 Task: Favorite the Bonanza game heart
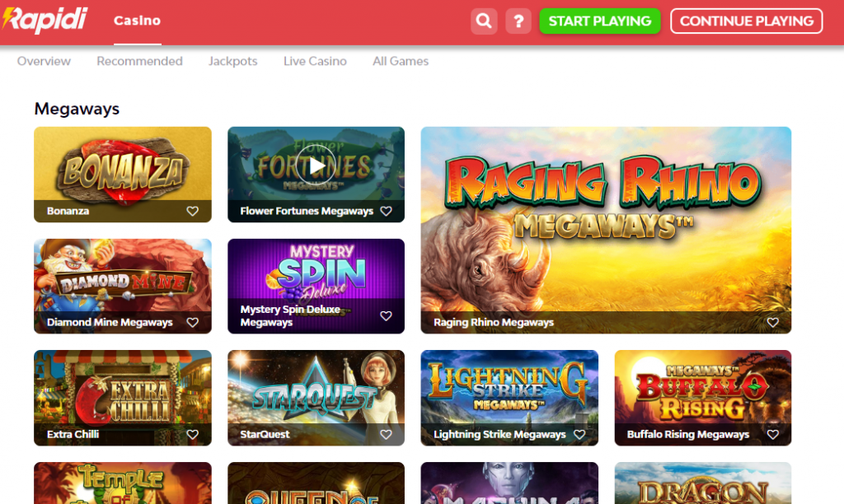tap(192, 211)
